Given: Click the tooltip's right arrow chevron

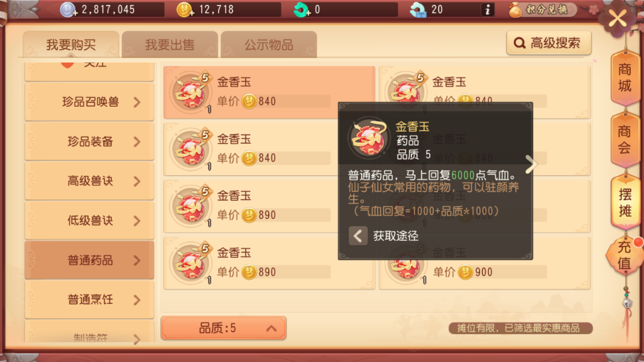Looking at the screenshot, I should (530, 165).
